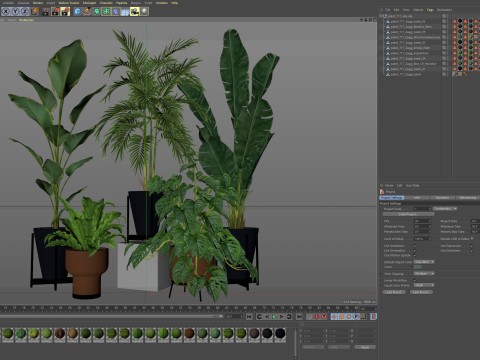Click the Project icon in Attributes

pos(382,192)
